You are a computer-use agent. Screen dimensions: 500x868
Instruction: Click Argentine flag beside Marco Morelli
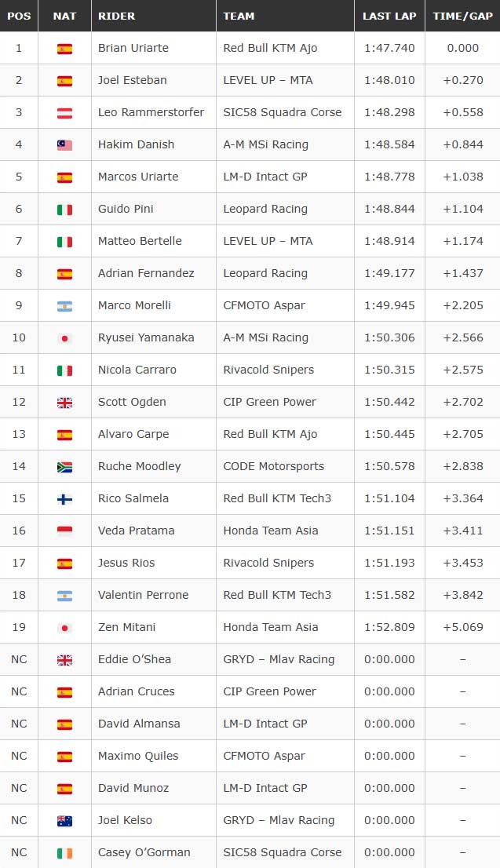point(64,306)
